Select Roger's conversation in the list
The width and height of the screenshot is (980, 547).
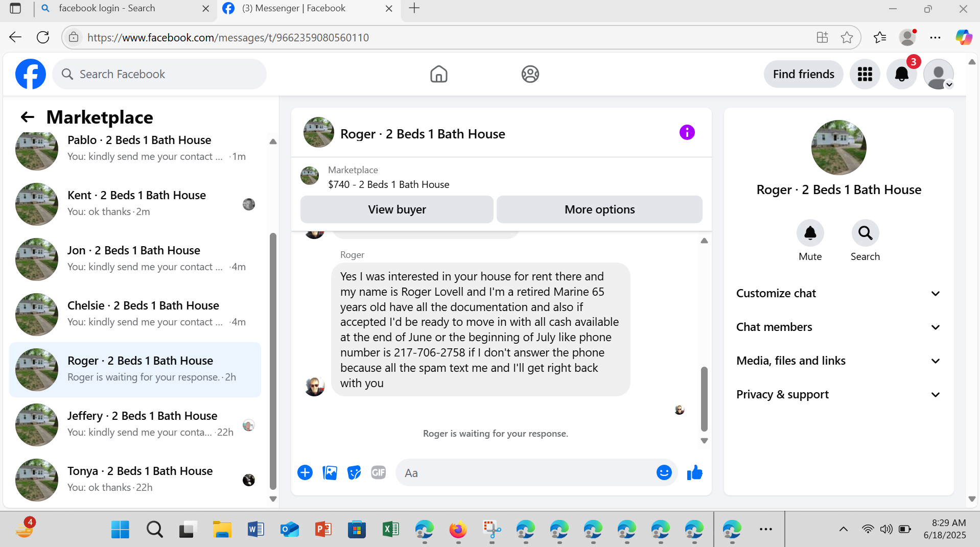click(x=135, y=370)
